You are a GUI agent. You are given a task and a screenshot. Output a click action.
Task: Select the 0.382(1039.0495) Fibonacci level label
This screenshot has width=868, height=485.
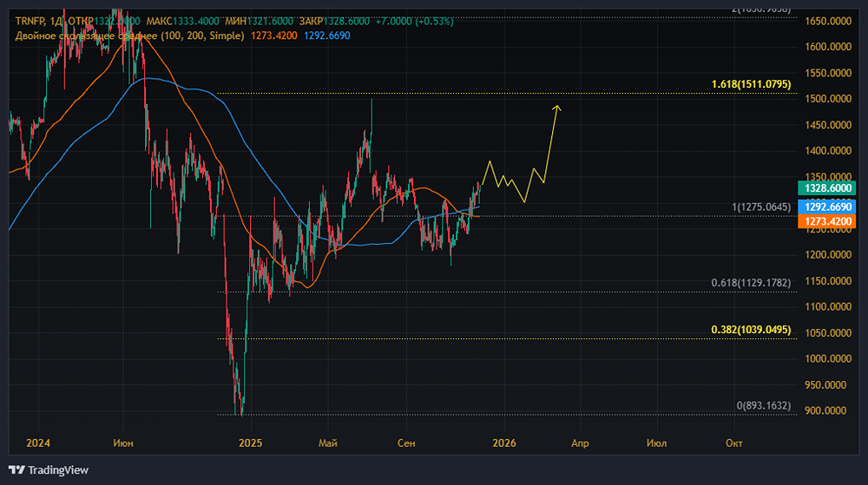(x=751, y=331)
